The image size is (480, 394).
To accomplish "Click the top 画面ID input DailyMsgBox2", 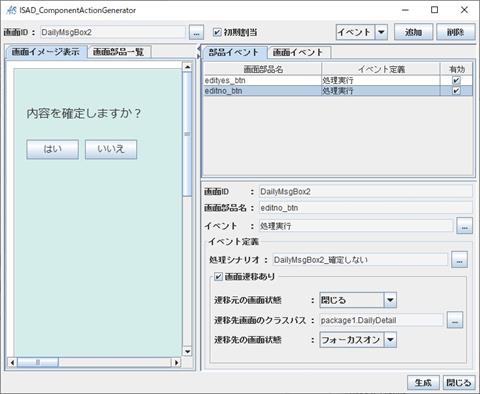I will pos(113,32).
